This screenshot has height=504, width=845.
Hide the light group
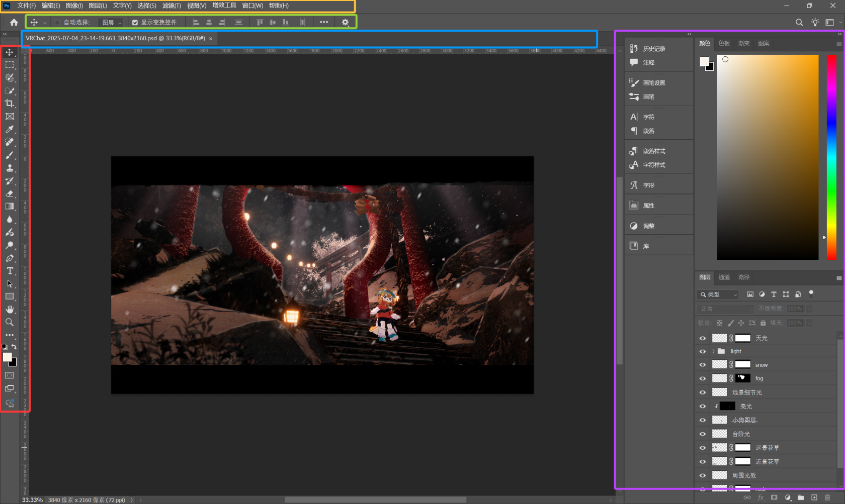(703, 351)
